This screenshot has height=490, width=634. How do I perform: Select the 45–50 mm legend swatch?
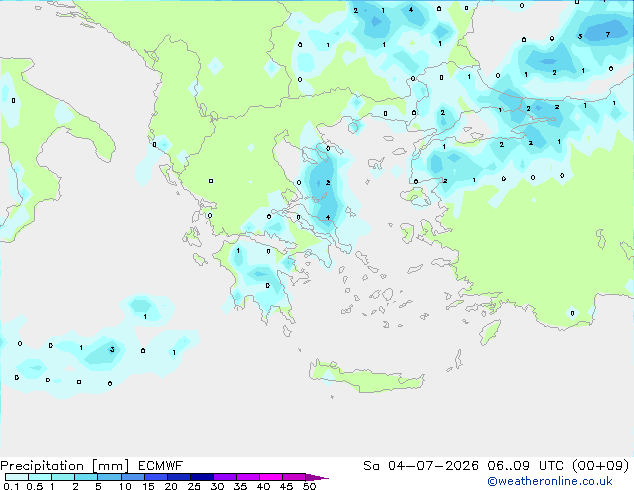[294, 477]
